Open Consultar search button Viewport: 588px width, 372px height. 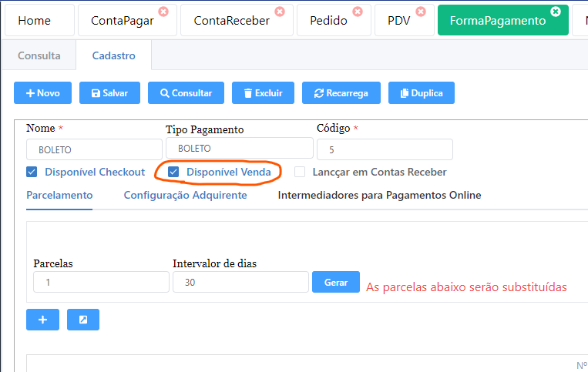[186, 93]
